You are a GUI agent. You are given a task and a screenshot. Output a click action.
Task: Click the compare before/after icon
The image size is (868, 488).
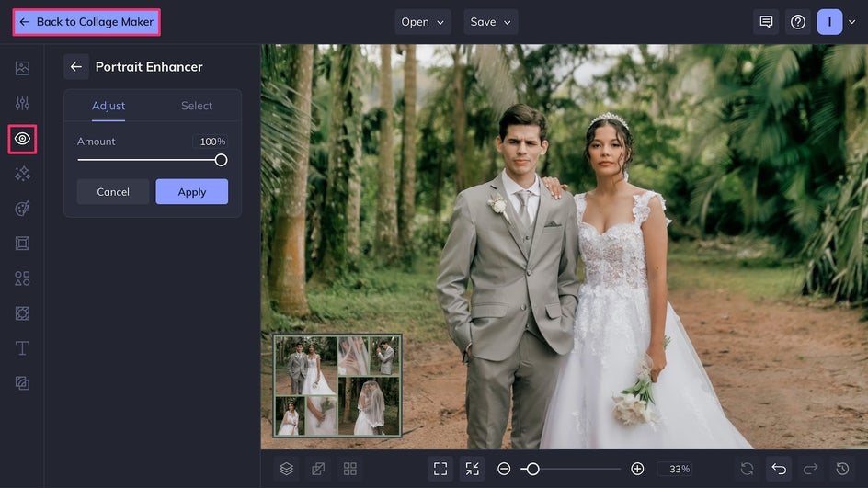click(x=318, y=469)
